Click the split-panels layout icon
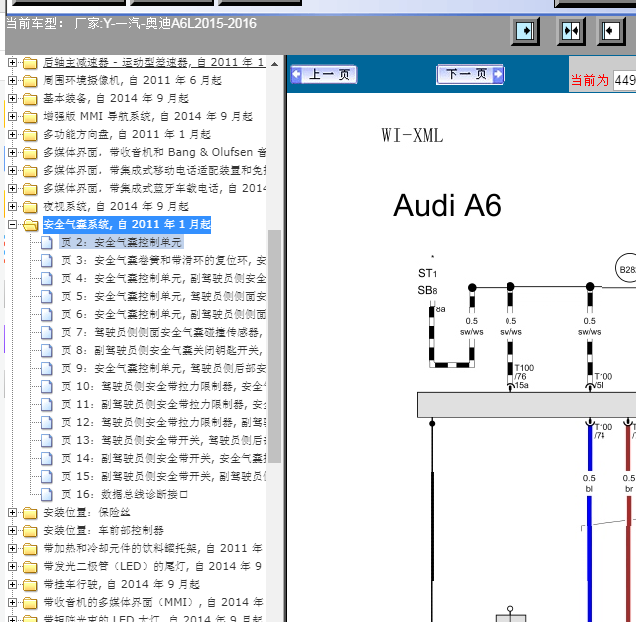Image resolution: width=636 pixels, height=622 pixels. pos(571,31)
